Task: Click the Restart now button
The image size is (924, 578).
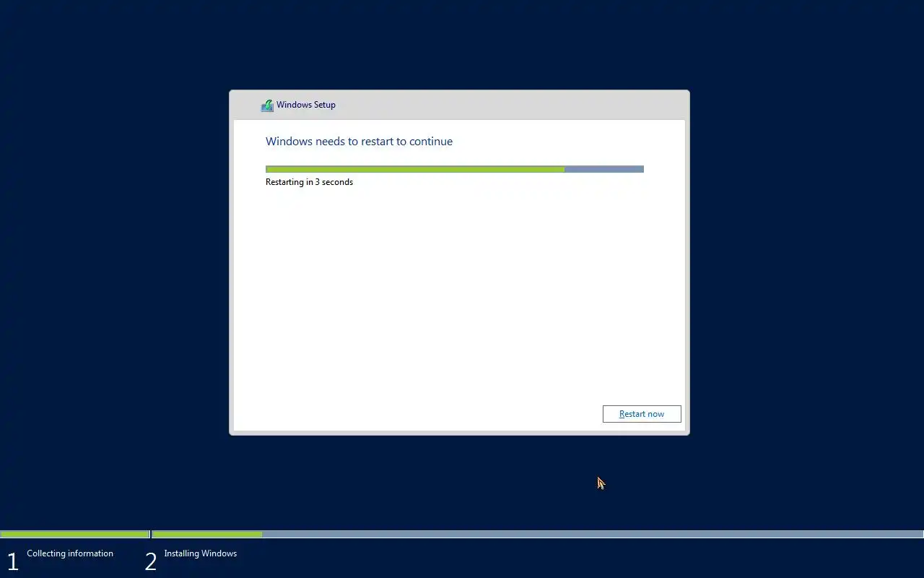Action: pyautogui.click(x=642, y=414)
